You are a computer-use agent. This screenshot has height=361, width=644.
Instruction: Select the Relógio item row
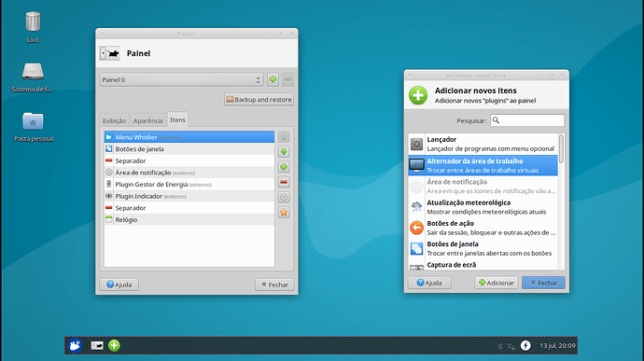189,220
